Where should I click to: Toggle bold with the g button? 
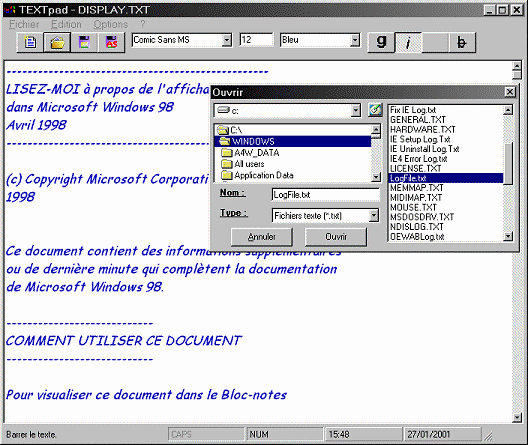coord(381,42)
